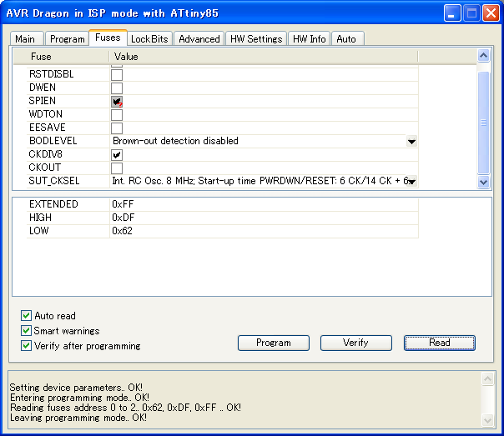Uncheck the CKDIV8 fuse checkbox

click(x=117, y=155)
